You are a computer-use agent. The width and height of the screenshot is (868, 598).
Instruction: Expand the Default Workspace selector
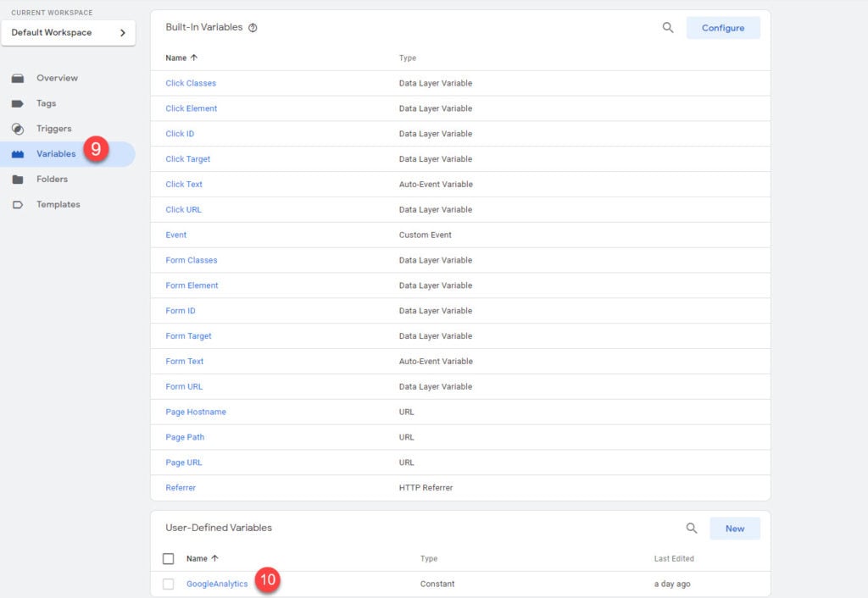68,33
